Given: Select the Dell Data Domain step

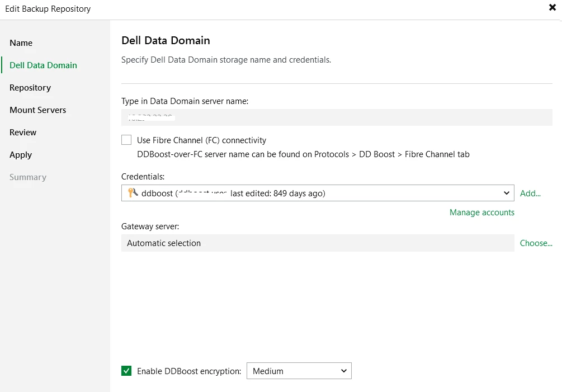Looking at the screenshot, I should 43,65.
